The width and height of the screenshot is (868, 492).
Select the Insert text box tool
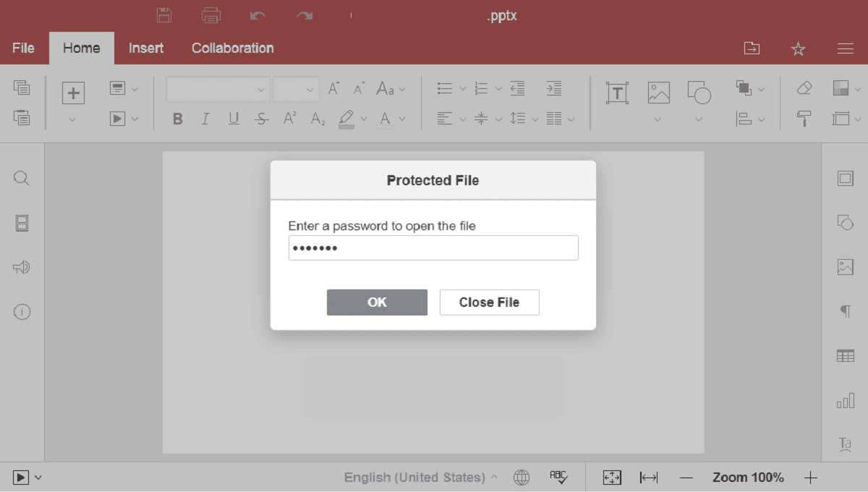(616, 92)
